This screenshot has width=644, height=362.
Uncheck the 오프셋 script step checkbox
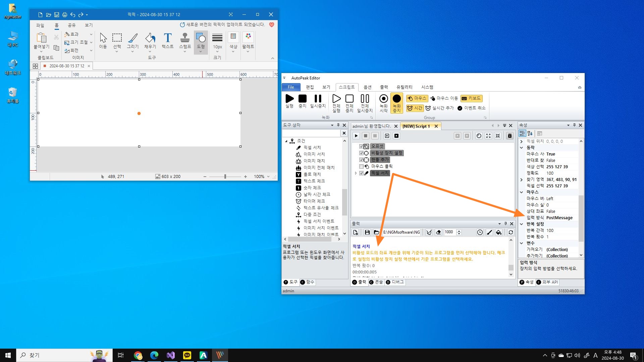tap(361, 146)
